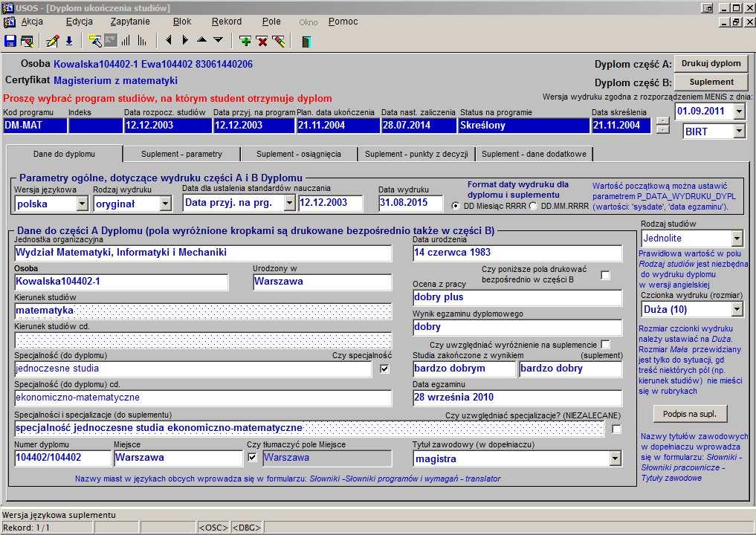Open the 01.09.2011 version date dropdown
Image resolution: width=756 pixels, height=535 pixels.
[739, 111]
